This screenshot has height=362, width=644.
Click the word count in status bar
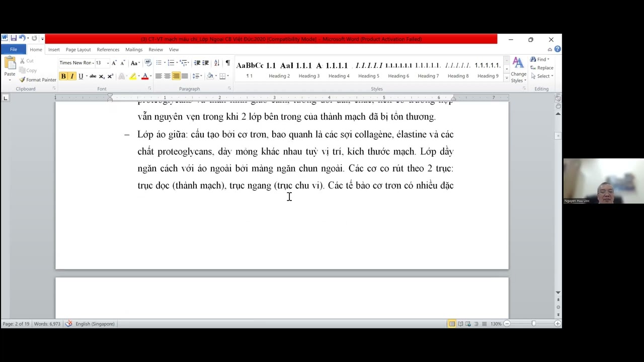47,324
